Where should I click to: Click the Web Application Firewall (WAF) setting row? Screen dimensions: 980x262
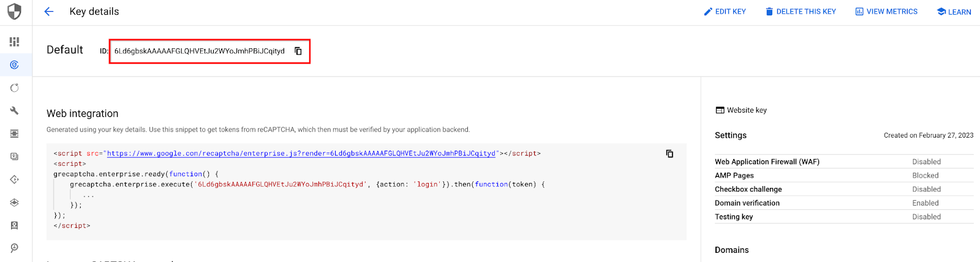pos(843,162)
